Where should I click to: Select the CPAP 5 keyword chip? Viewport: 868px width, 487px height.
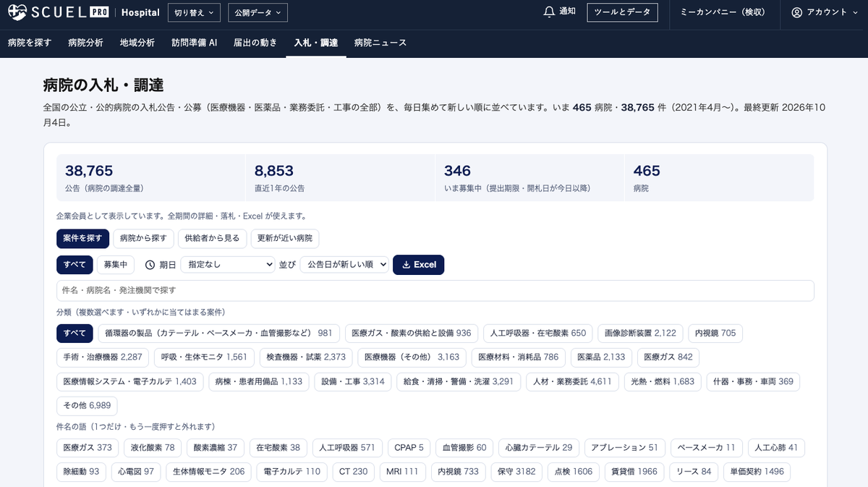click(x=409, y=448)
